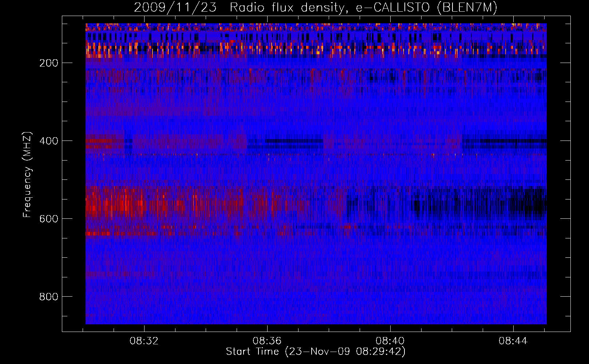
Task: Click the 'Start Time (23-Nov-09 08:29:42)' label
Action: click(316, 352)
